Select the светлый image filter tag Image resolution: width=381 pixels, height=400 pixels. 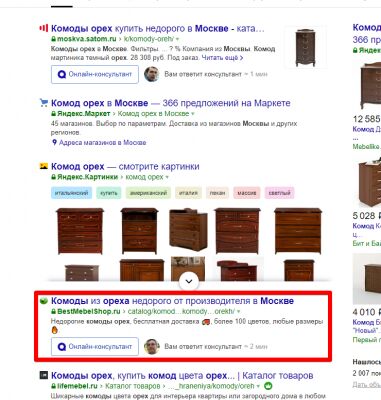tap(279, 193)
